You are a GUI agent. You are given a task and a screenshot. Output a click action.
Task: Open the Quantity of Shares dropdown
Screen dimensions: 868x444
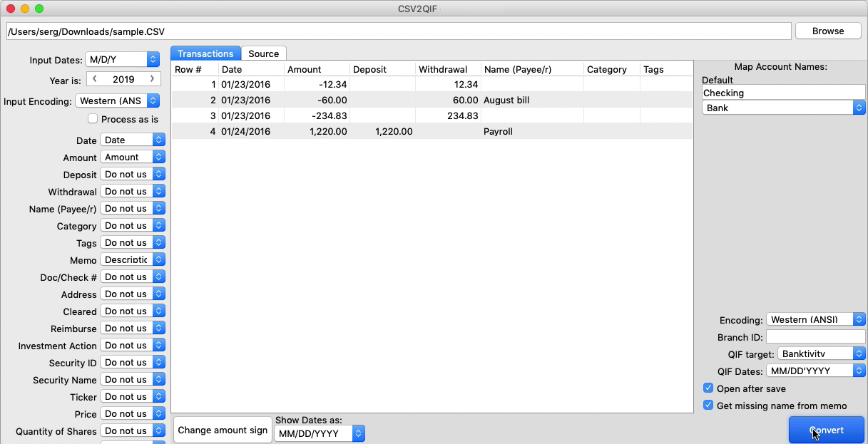point(133,431)
